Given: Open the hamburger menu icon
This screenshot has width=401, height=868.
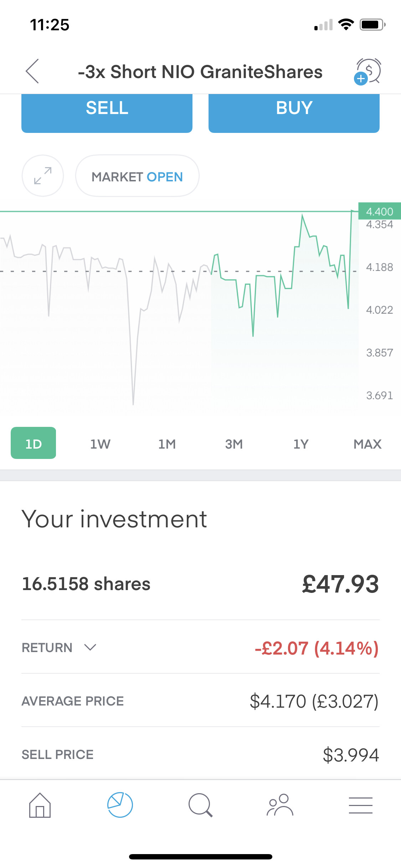Looking at the screenshot, I should (x=360, y=805).
